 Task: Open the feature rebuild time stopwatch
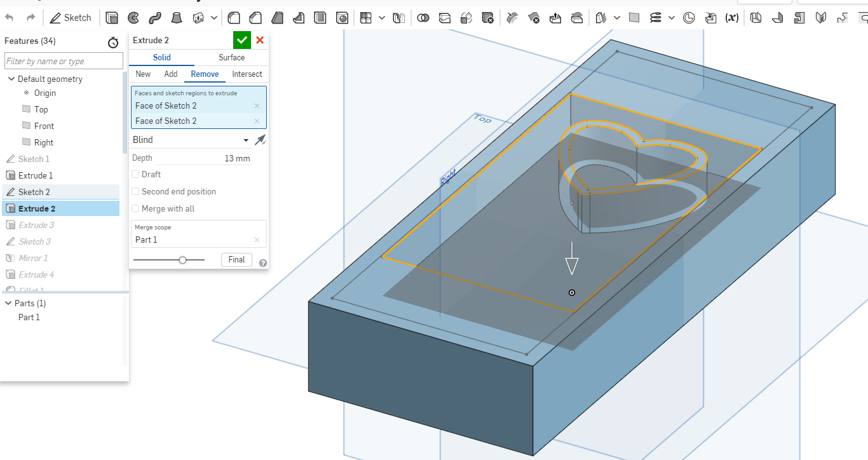[x=113, y=43]
